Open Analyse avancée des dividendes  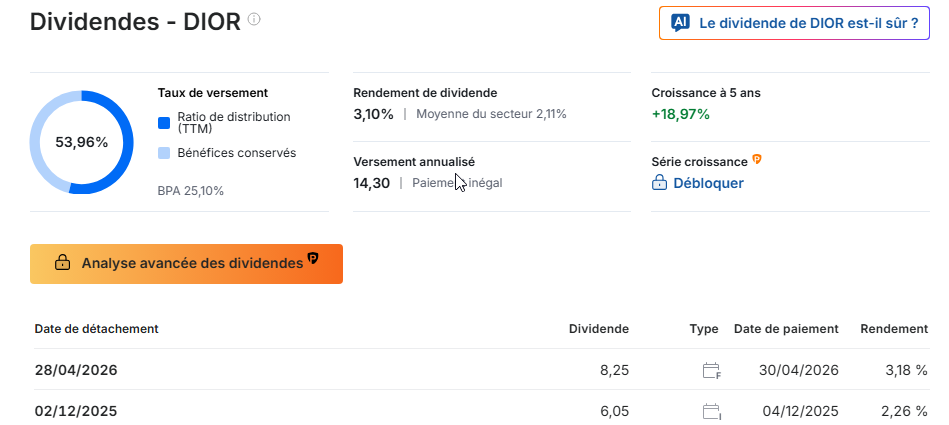coord(186,264)
